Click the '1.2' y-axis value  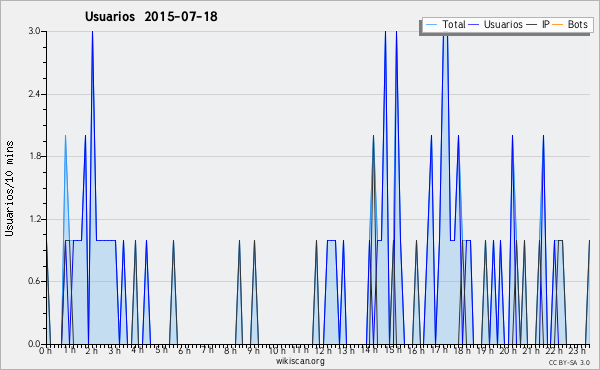[34, 219]
